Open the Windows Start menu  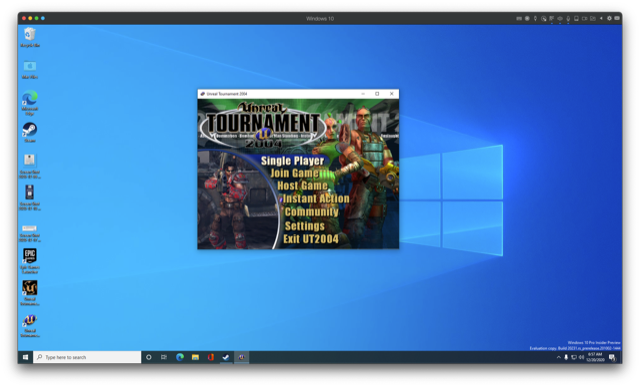pos(25,357)
